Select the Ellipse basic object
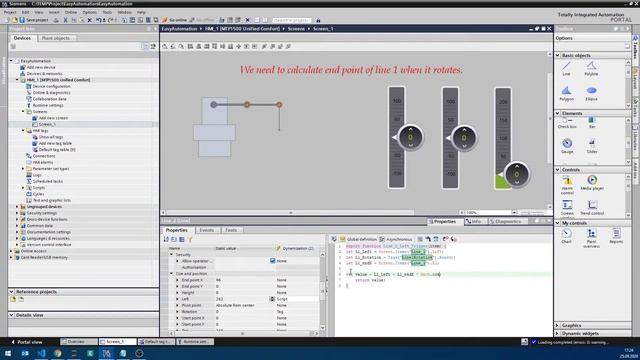This screenshot has height=360, width=640. coord(591,93)
